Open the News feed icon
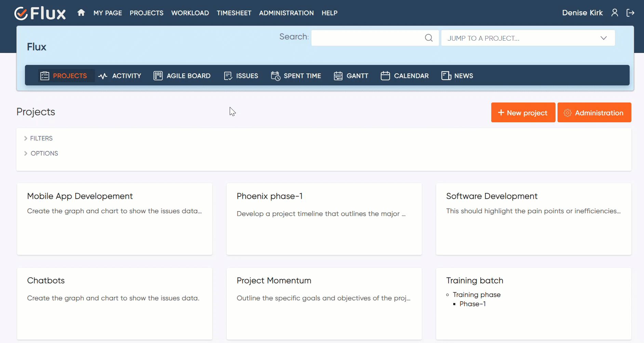The width and height of the screenshot is (644, 343). (446, 76)
